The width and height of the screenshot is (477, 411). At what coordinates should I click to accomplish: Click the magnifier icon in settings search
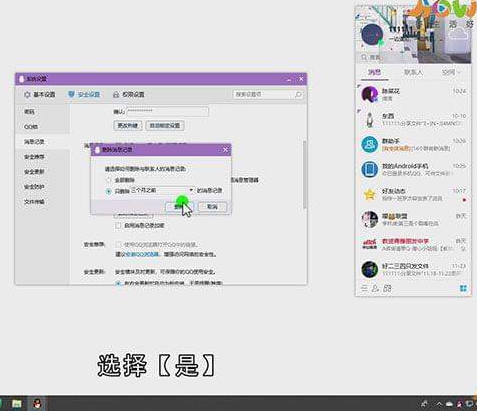(x=298, y=95)
